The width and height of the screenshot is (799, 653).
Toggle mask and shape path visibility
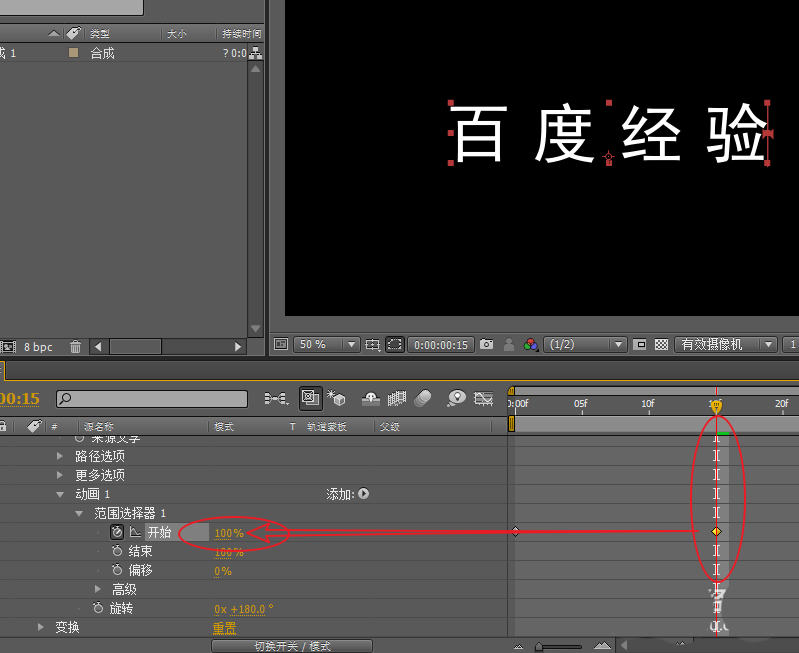tap(394, 345)
